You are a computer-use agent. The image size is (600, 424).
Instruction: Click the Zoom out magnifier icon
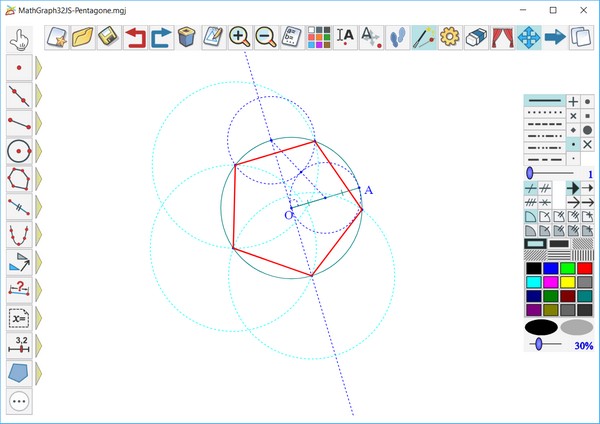click(x=265, y=37)
